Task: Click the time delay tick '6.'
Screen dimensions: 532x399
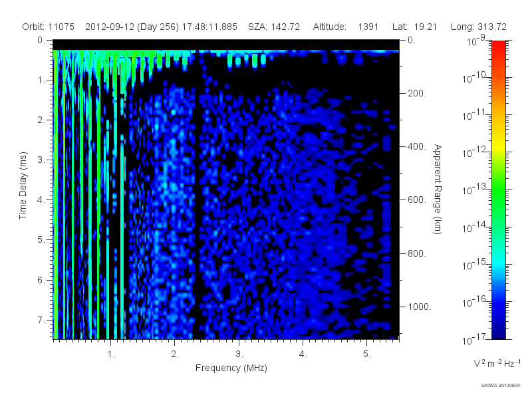Action: (x=41, y=280)
